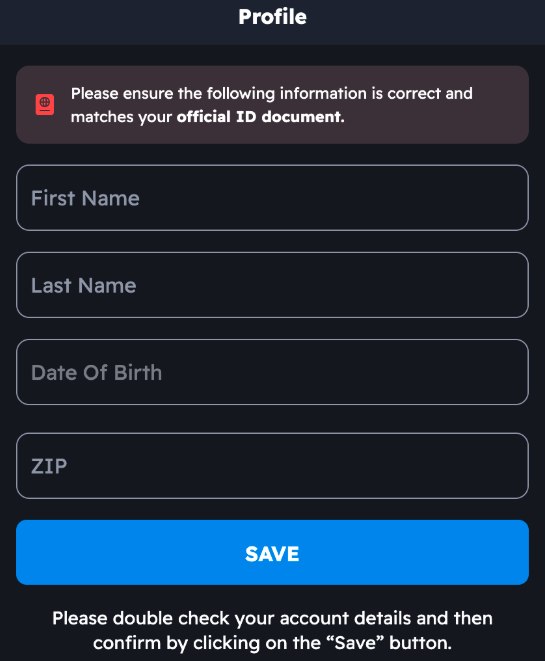The width and height of the screenshot is (545, 661).
Task: Click the white SAVE label text
Action: [x=272, y=554]
